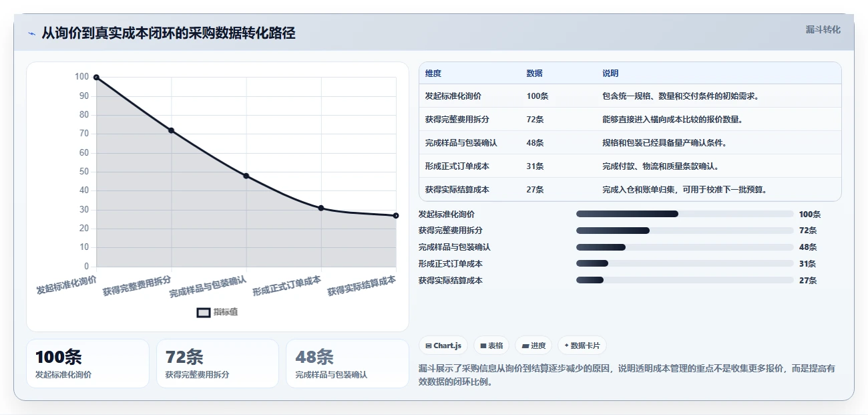Click description 能够直接进入横向成本比较的报价数量
The height and width of the screenshot is (415, 868).
672,120
